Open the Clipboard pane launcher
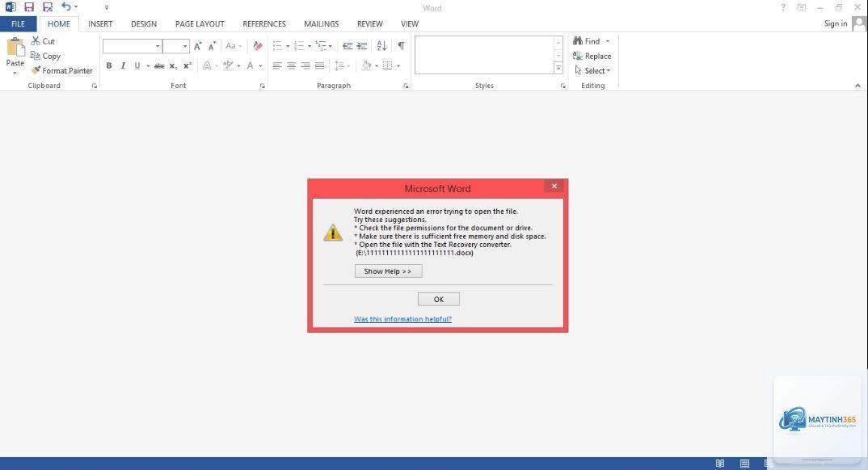Viewport: 868px width, 470px height. pos(94,86)
